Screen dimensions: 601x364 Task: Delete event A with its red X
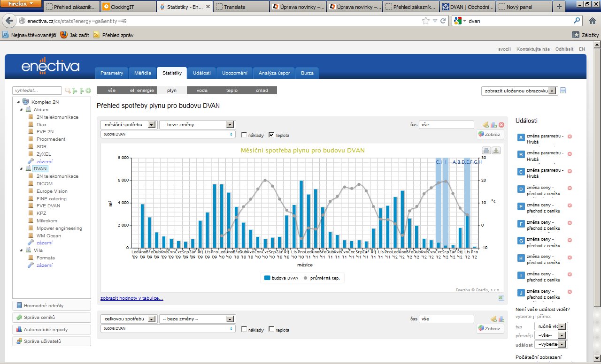tap(570, 136)
